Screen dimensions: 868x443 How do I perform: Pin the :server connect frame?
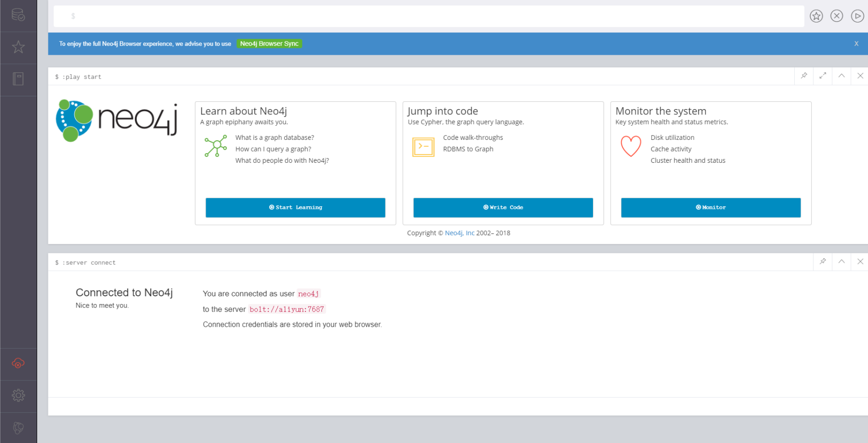click(823, 262)
